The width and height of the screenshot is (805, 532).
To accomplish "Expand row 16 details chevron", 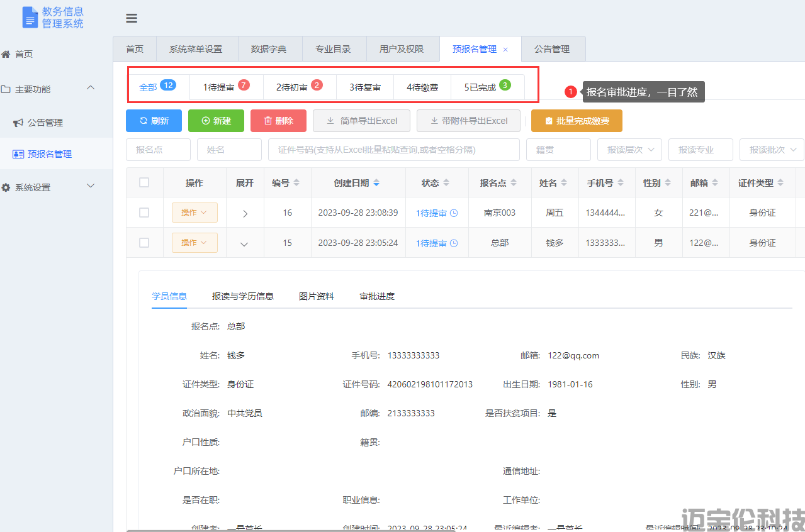I will (245, 213).
